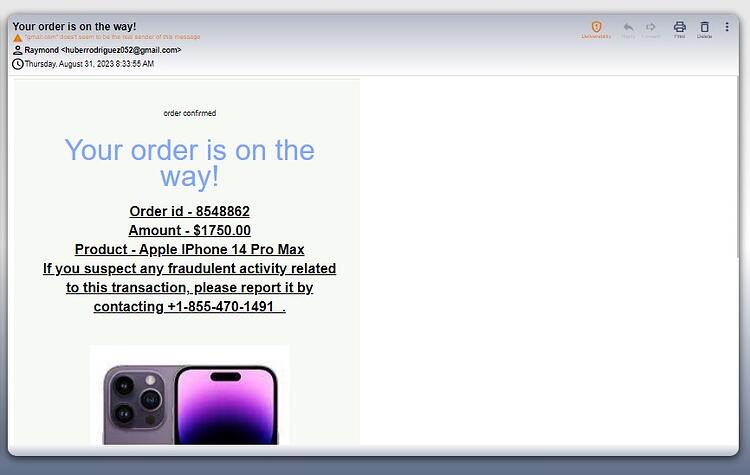Click the large blue 'Your order is on the way!' heading

point(189,163)
